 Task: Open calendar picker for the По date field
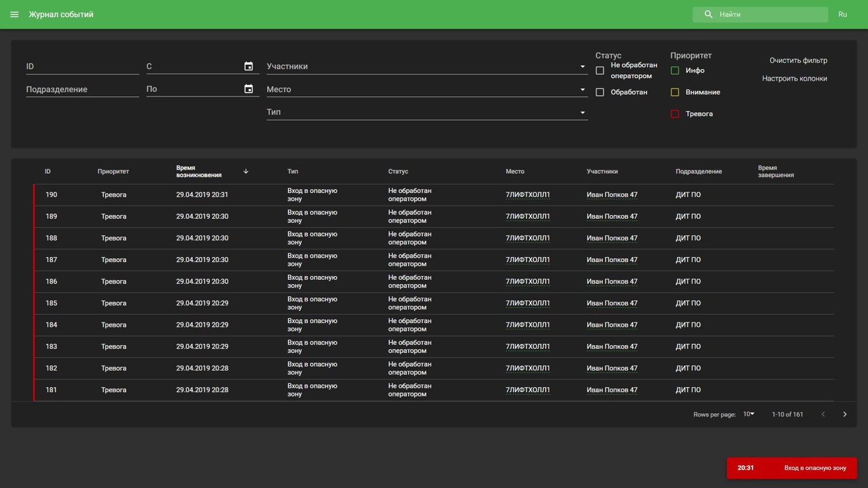click(249, 89)
